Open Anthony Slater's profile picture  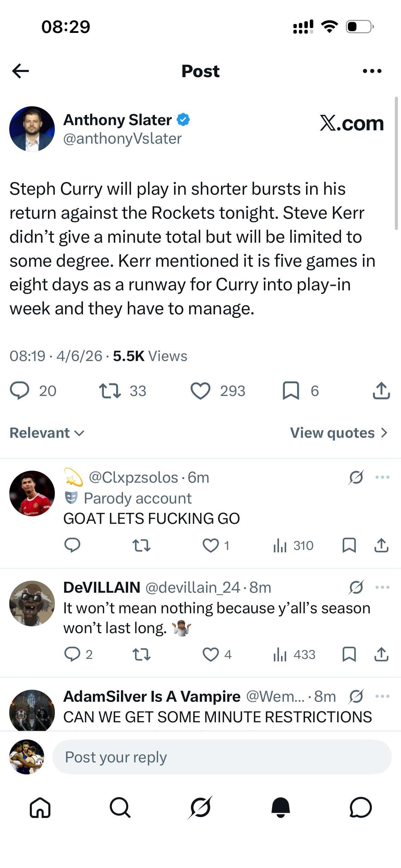pos(32,129)
